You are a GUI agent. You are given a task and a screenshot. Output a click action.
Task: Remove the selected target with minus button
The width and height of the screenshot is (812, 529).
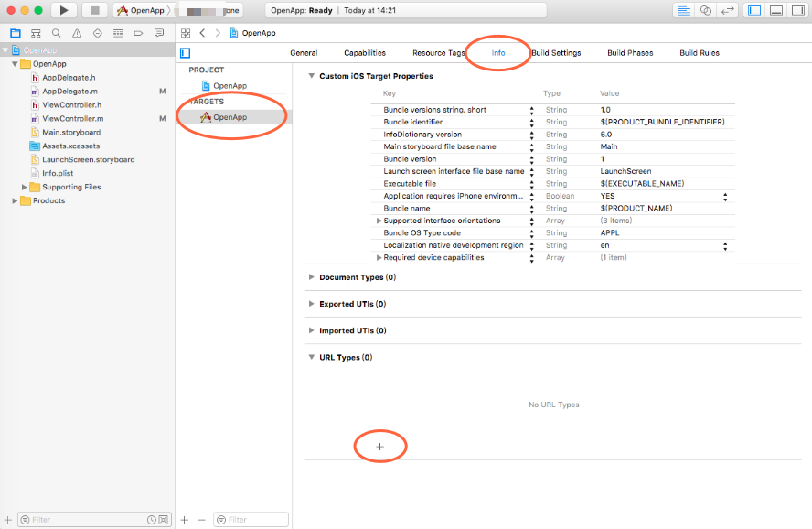(x=201, y=520)
